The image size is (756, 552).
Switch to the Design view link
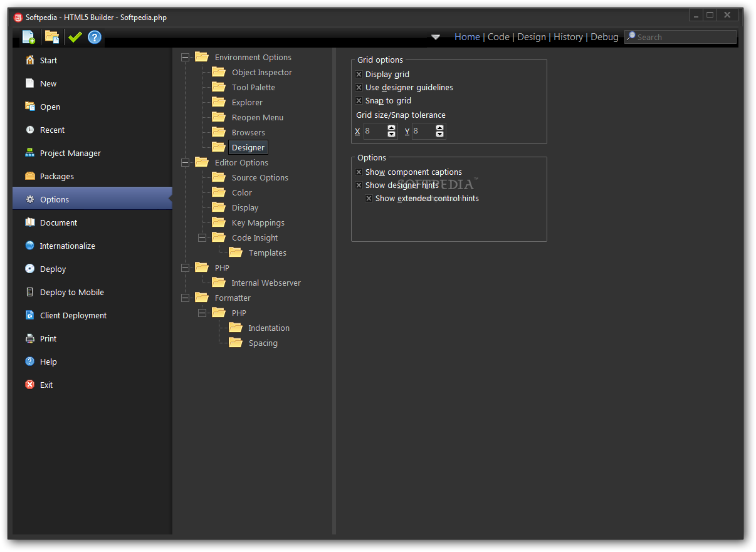point(532,37)
